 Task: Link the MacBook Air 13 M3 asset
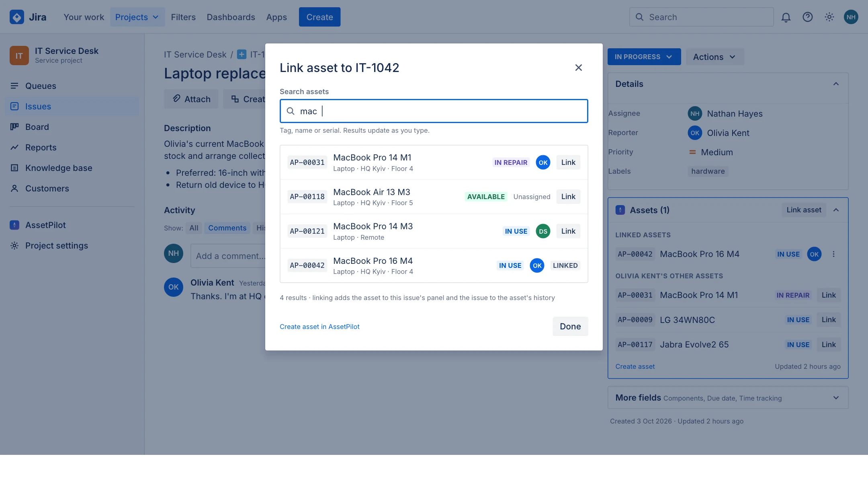point(568,197)
